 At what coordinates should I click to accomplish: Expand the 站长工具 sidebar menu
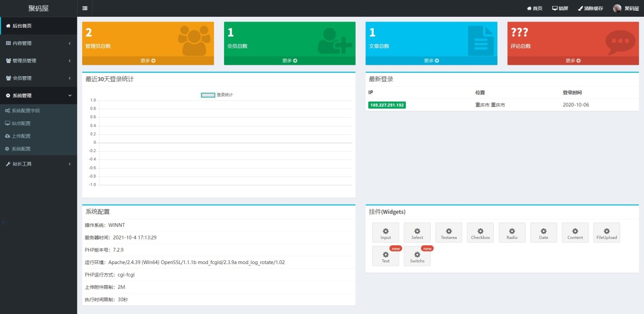(38, 164)
